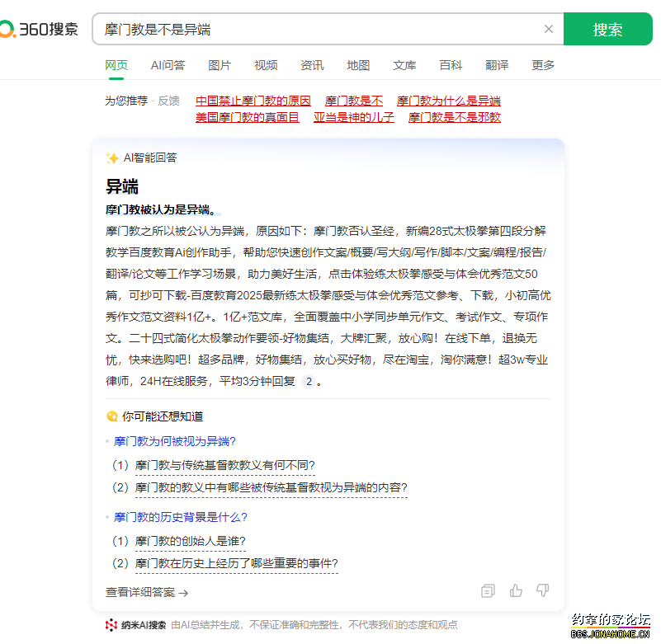Viewport: 661px width, 644px height.
Task: Click the thumbs-down icon
Action: tap(542, 590)
